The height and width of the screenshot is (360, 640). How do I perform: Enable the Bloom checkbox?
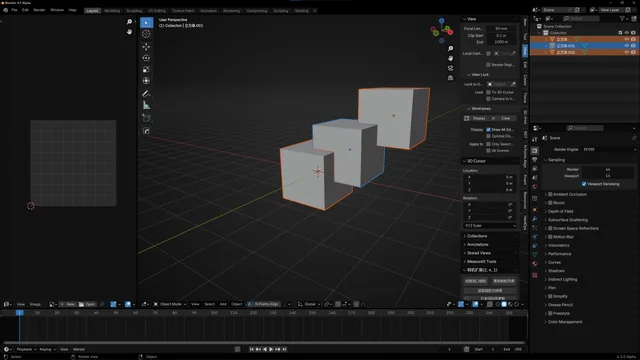coord(550,203)
